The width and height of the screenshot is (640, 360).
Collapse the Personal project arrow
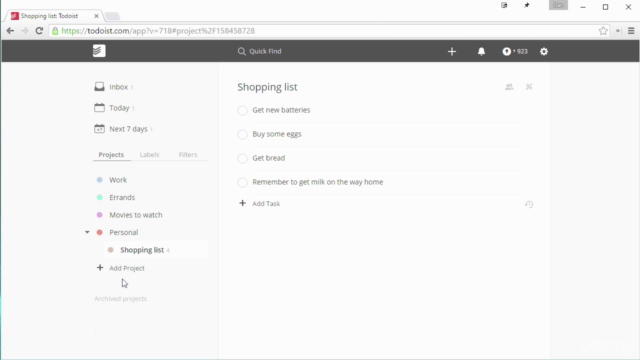click(87, 232)
